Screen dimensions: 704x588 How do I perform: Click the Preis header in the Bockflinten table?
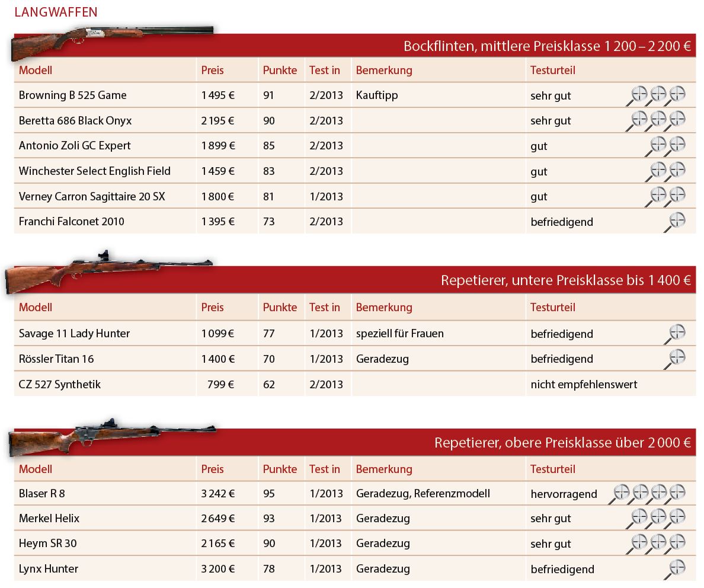tap(212, 70)
